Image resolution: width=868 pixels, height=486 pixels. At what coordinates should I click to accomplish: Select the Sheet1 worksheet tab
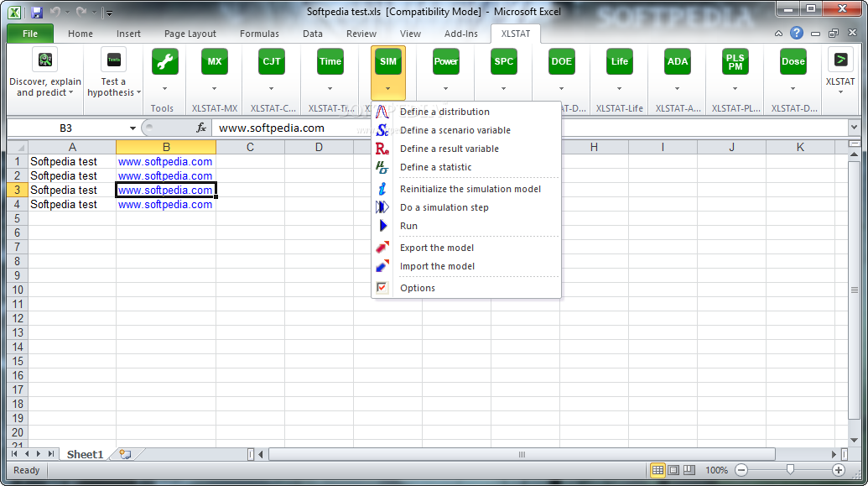[86, 454]
